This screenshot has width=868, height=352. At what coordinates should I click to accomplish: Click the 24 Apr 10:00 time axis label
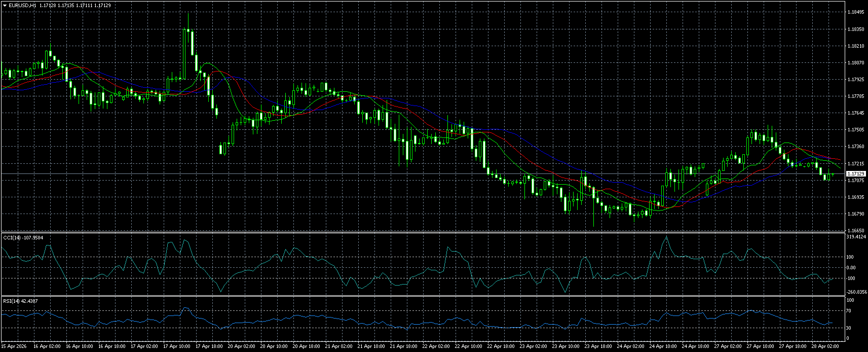[x=663, y=346]
